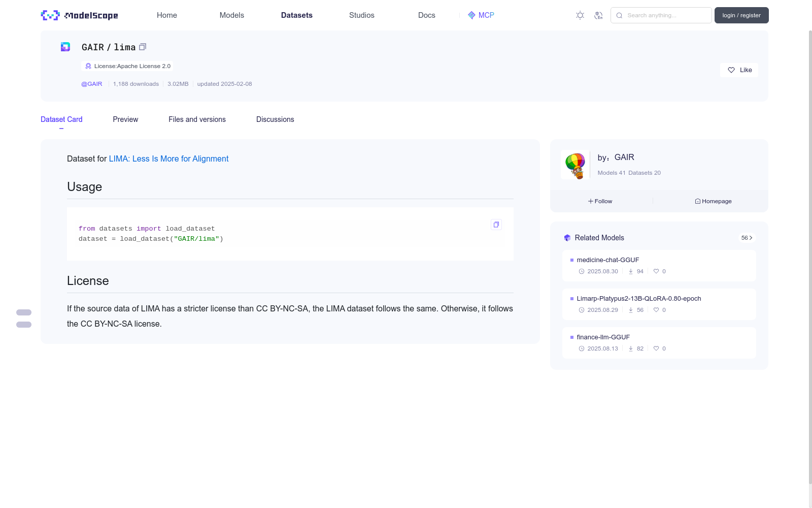Screen dimensions: 812x508
Task: Open the LIMA: Less Is More paper link
Action: point(169,158)
